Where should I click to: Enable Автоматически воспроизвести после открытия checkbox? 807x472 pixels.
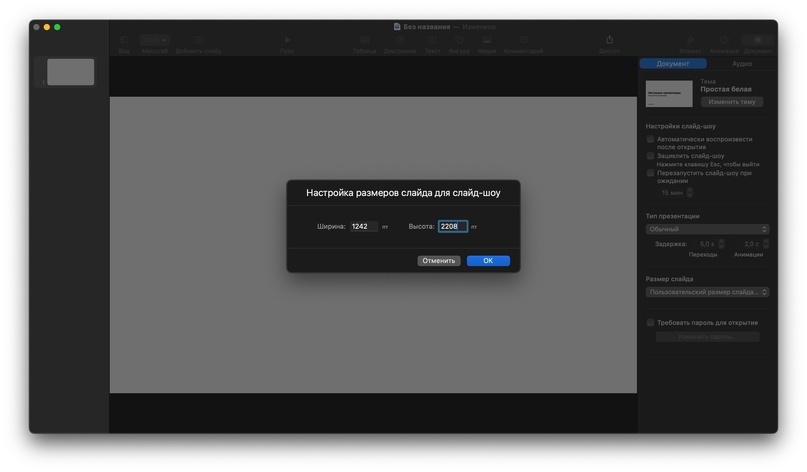click(x=651, y=139)
